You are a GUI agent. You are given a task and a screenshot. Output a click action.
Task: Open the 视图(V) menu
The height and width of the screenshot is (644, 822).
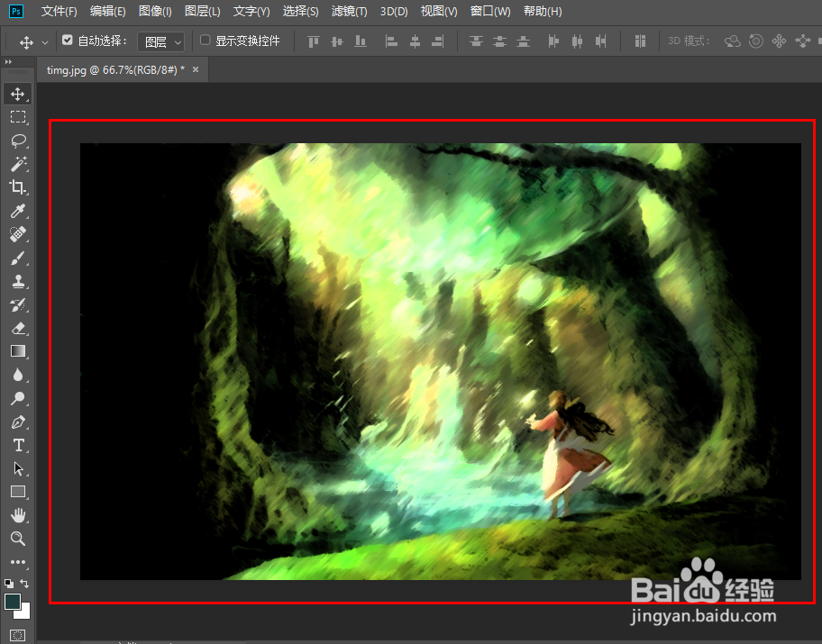(x=439, y=11)
